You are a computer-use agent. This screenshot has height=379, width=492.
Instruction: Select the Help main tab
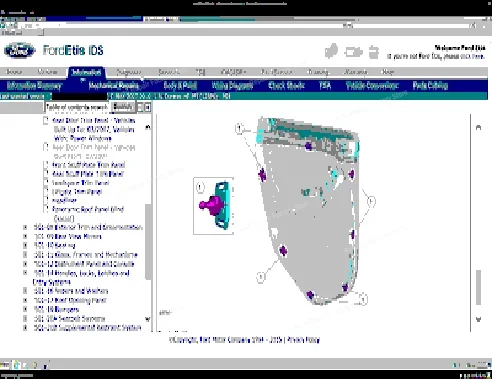(x=388, y=72)
